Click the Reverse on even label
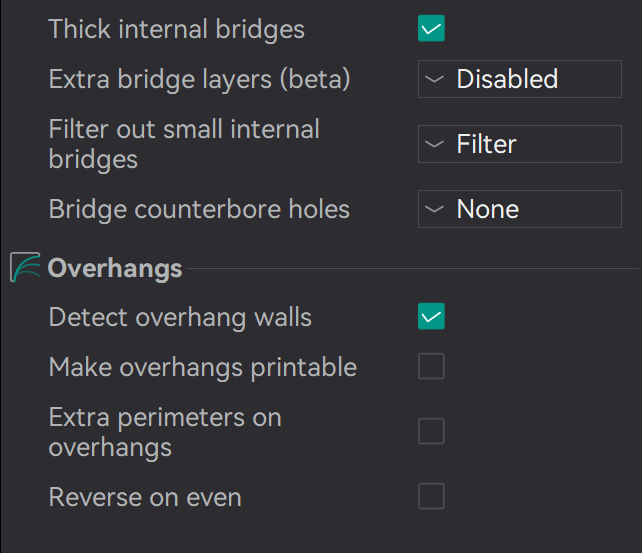This screenshot has width=642, height=553. [145, 496]
